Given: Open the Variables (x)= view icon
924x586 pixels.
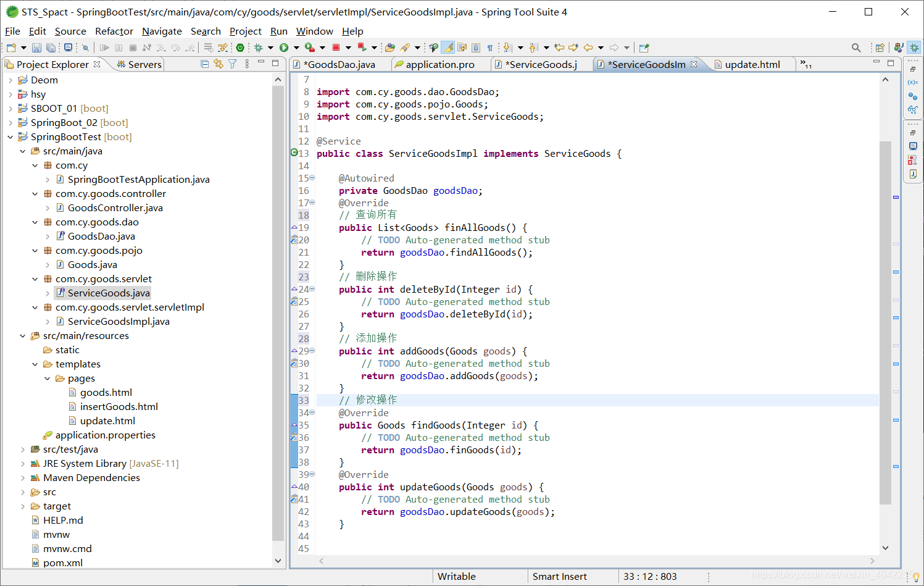Looking at the screenshot, I should pos(913,82).
